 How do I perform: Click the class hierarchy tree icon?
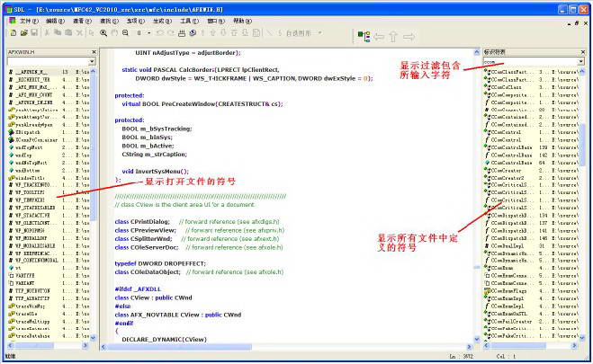364,37
